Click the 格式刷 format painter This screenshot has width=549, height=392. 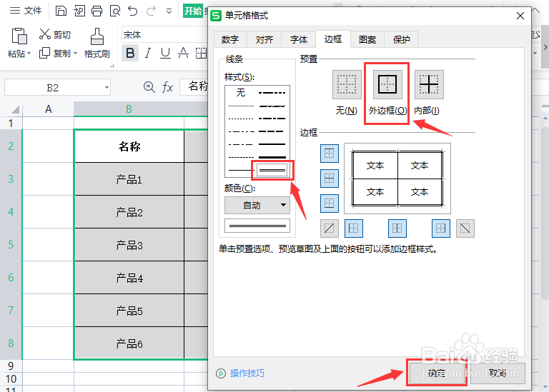[x=97, y=43]
